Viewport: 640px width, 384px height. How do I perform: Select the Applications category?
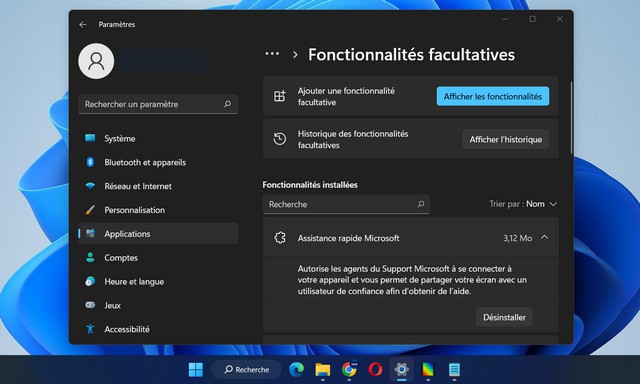pyautogui.click(x=158, y=233)
